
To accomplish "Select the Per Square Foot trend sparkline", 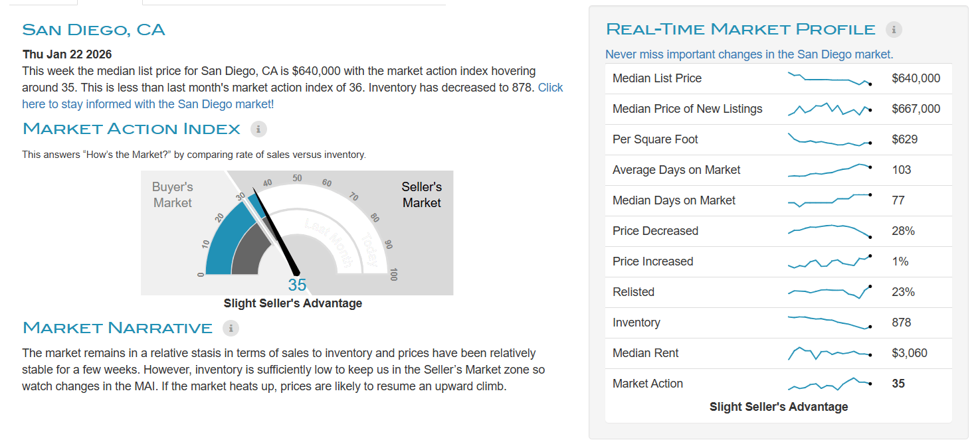I will click(x=829, y=140).
